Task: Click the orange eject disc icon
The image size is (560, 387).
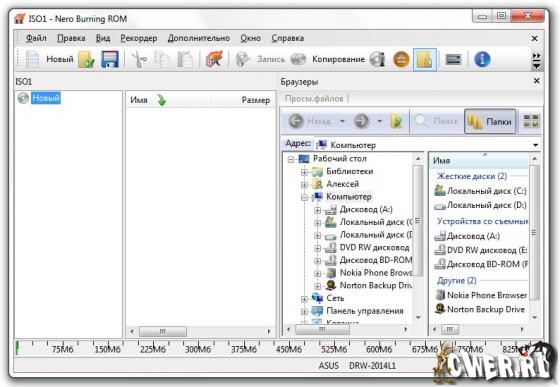Action: 401,59
